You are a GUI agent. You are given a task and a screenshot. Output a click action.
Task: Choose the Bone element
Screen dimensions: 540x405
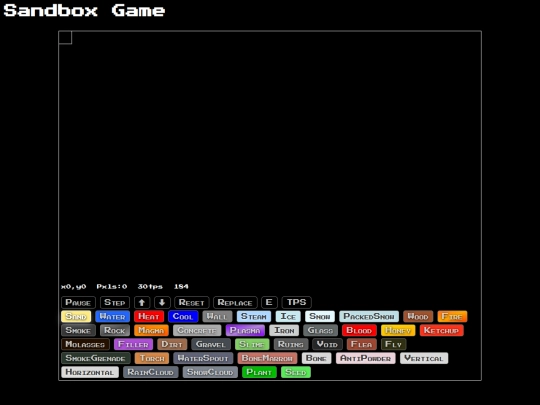(x=316, y=358)
